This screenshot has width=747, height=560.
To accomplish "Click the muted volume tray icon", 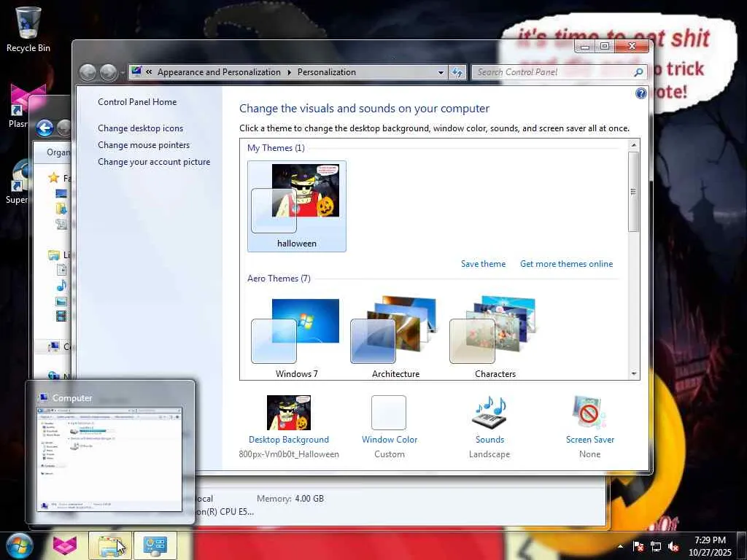I will tap(673, 546).
